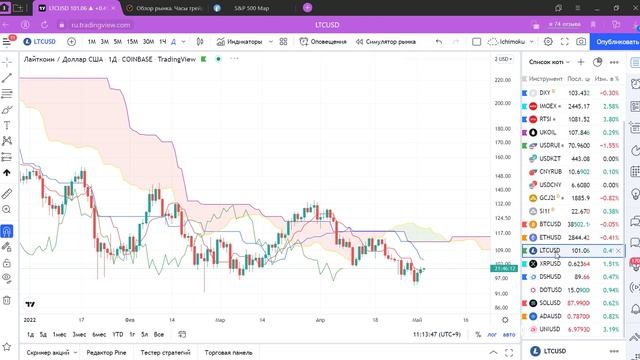Activate the zoom in tool

(7, 209)
